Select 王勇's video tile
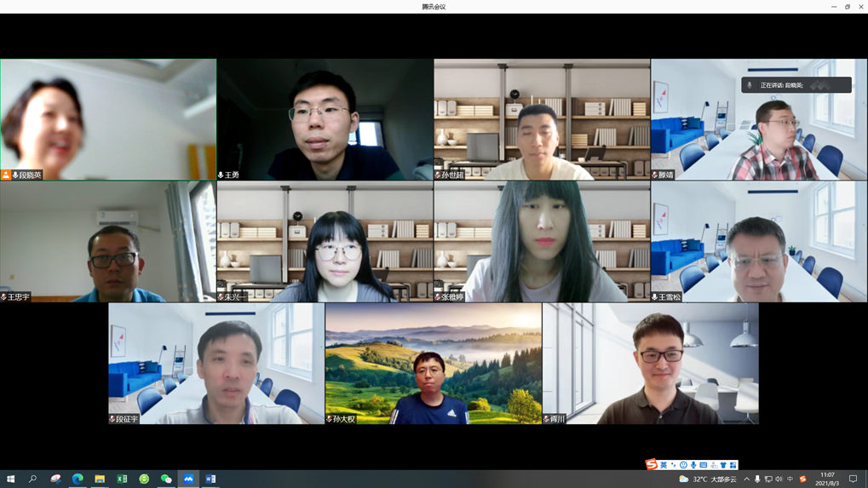Image resolution: width=868 pixels, height=488 pixels. tap(325, 119)
